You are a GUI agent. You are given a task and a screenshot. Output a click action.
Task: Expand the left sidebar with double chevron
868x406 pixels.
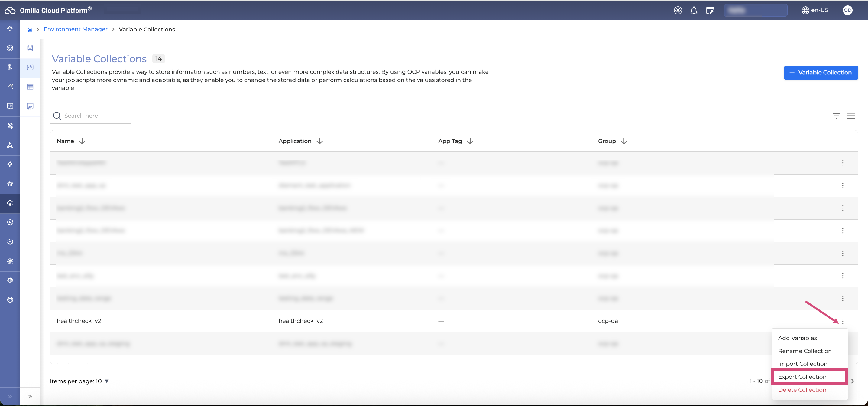tap(10, 397)
